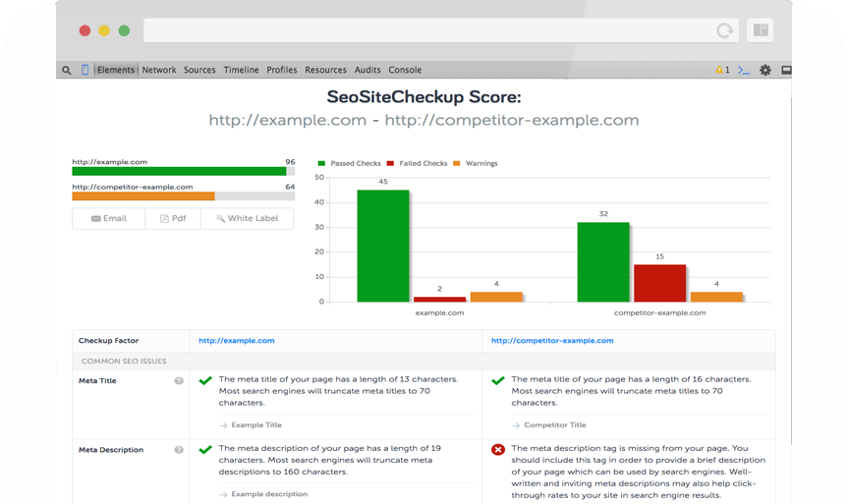Image resolution: width=848 pixels, height=504 pixels.
Task: Click the dock-side window icon
Action: [x=786, y=70]
